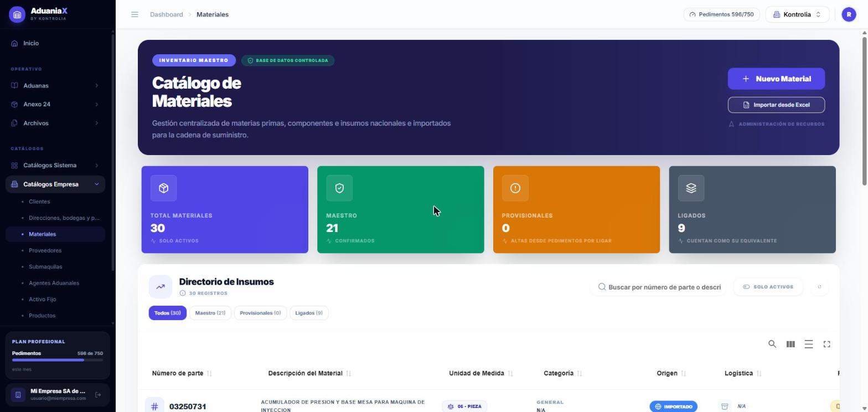Open Agentes Aduanales in sidebar submenu
This screenshot has width=868, height=412.
point(54,283)
